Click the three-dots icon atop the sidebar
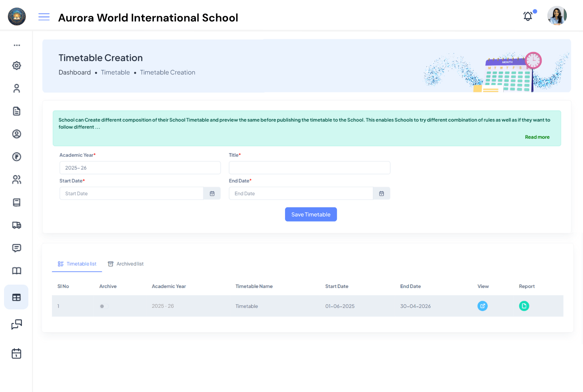The width and height of the screenshot is (583, 392). (16, 45)
